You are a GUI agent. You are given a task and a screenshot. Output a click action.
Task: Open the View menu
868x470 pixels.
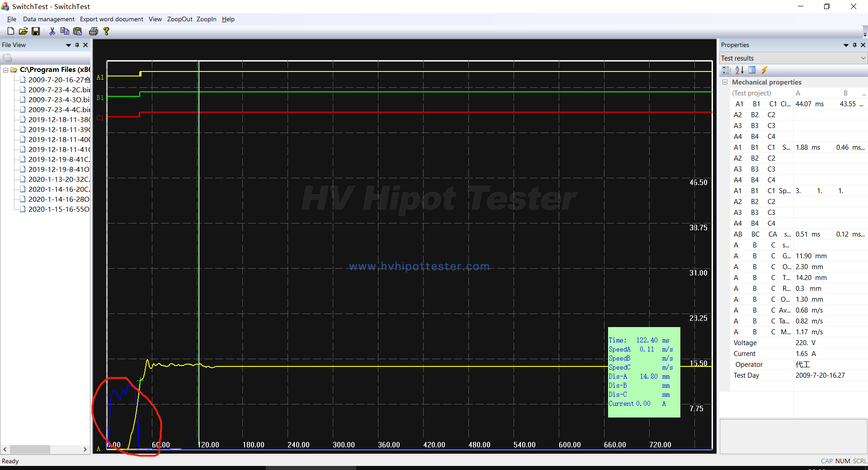[155, 19]
